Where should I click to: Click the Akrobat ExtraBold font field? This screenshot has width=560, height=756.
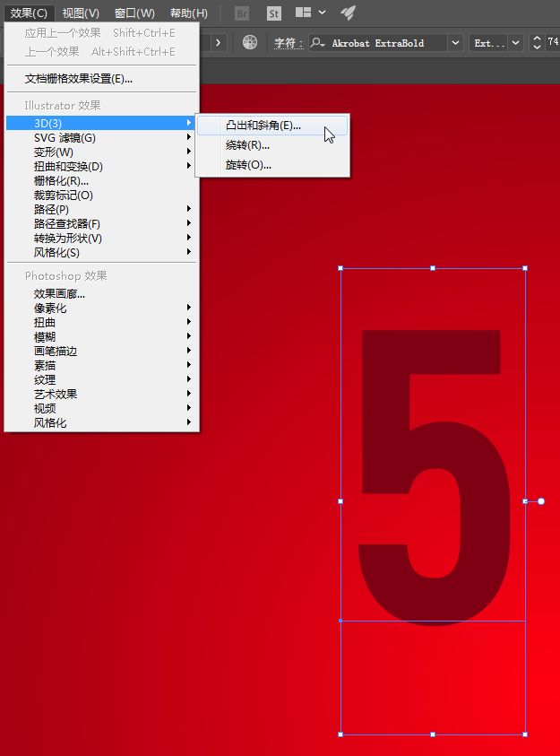coord(385,43)
